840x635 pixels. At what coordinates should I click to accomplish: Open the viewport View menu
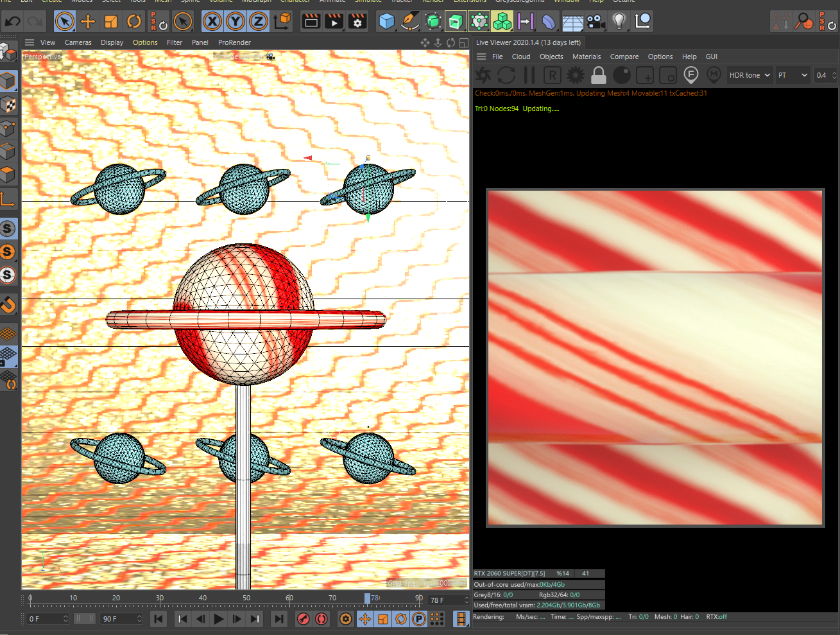tap(48, 42)
